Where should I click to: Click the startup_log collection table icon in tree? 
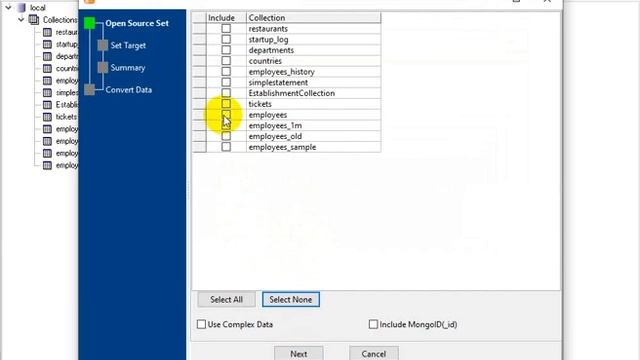(x=47, y=44)
